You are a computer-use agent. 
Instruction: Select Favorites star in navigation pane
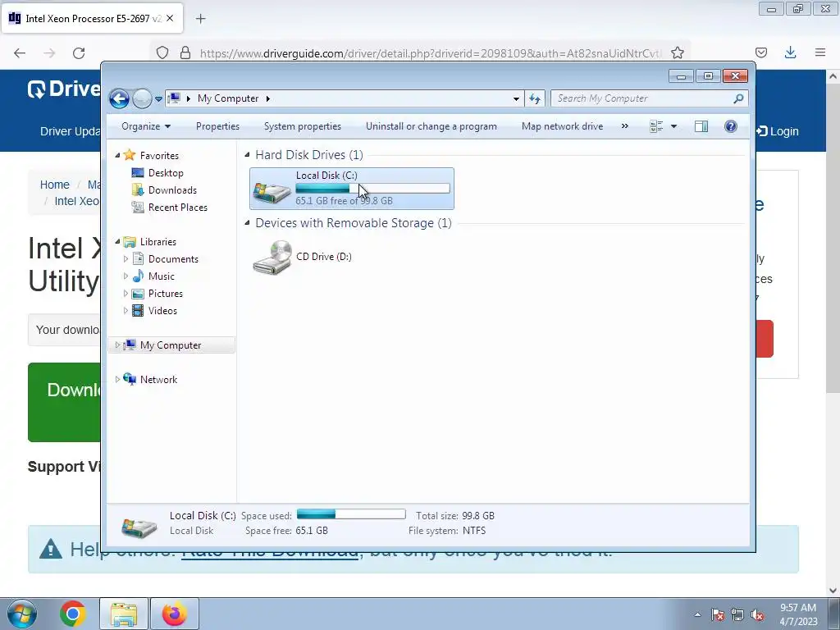130,155
